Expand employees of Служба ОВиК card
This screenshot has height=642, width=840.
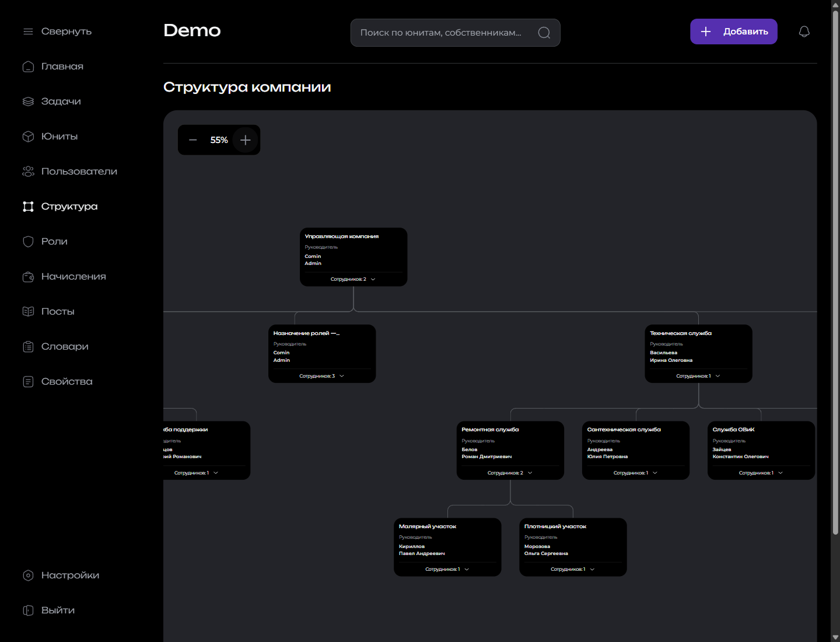tap(761, 473)
